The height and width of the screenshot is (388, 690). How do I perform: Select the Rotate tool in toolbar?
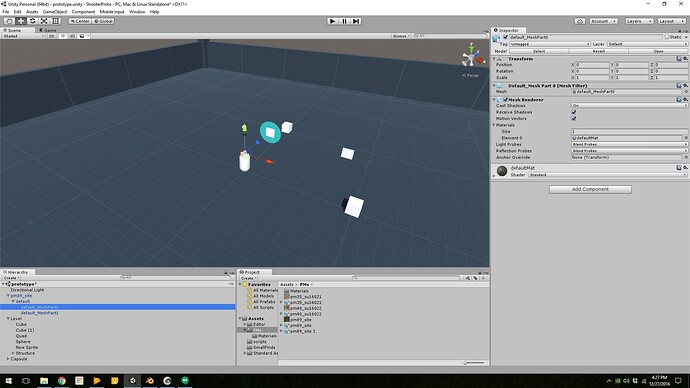pyautogui.click(x=33, y=21)
